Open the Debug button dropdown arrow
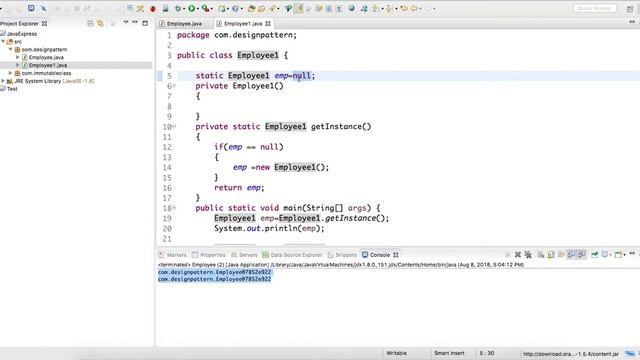Image resolution: width=640 pixels, height=360 pixels. 184,9
